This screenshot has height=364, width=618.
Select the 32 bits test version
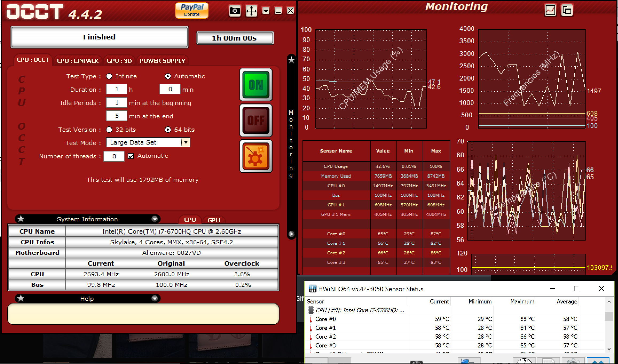(109, 130)
